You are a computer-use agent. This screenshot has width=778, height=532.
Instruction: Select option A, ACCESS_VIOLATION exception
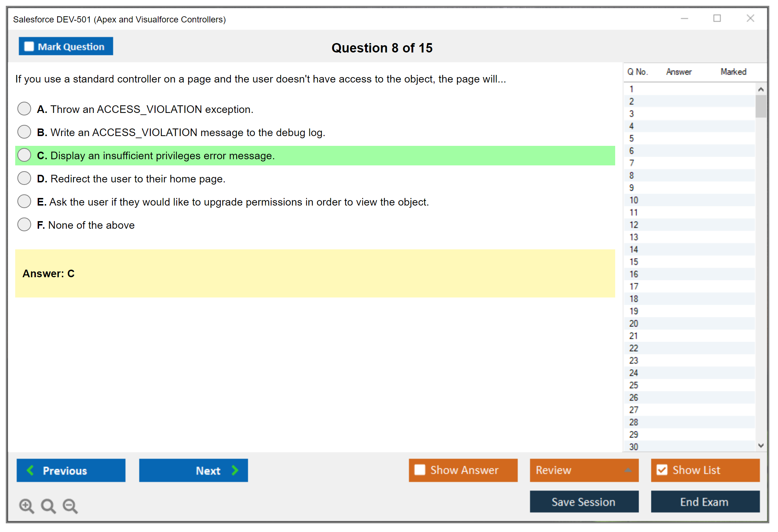click(x=24, y=109)
